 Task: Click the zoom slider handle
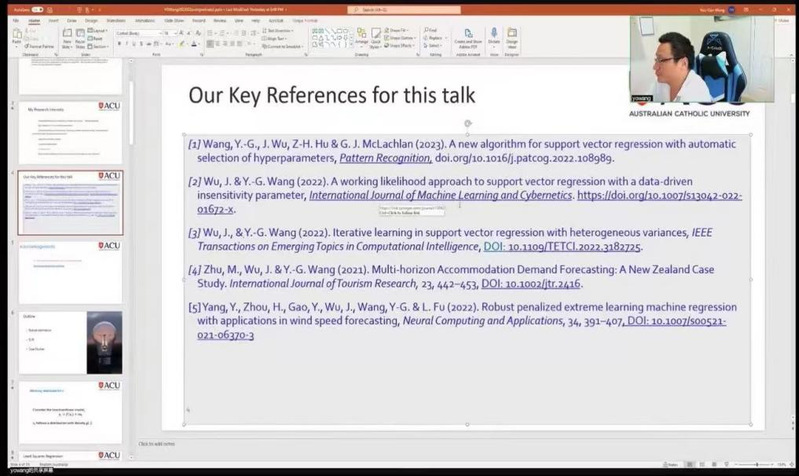(757, 465)
